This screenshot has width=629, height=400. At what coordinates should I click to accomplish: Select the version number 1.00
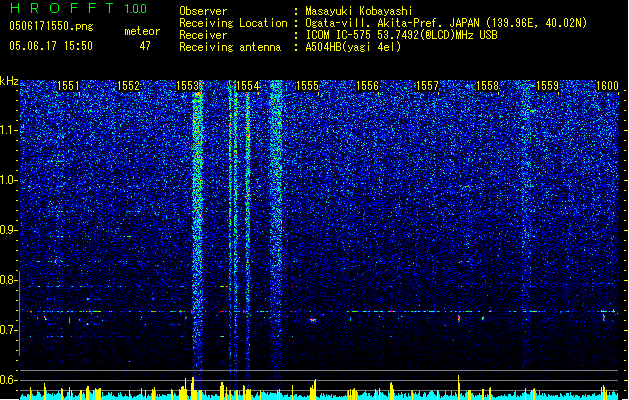click(x=136, y=9)
